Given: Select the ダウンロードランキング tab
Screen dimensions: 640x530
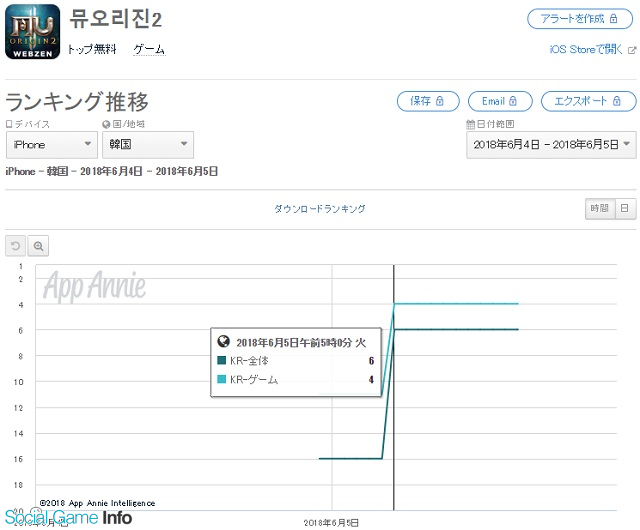Looking at the screenshot, I should [x=320, y=209].
